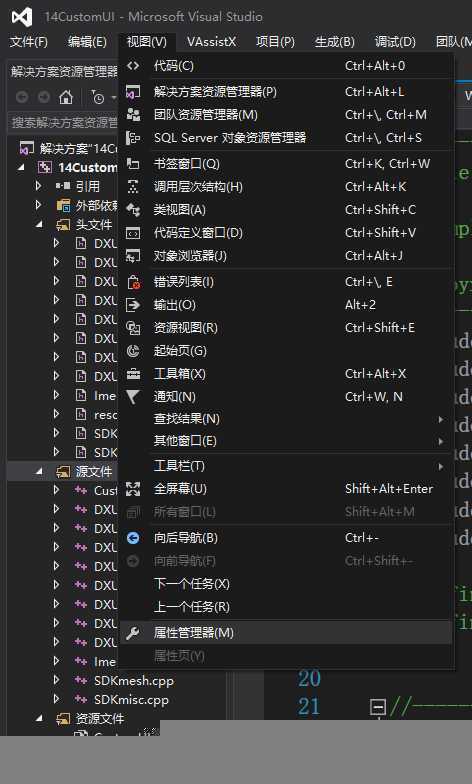Image resolution: width=472 pixels, height=784 pixels.
Task: Click the 代码(C) angle-brackets icon
Action: tap(133, 66)
